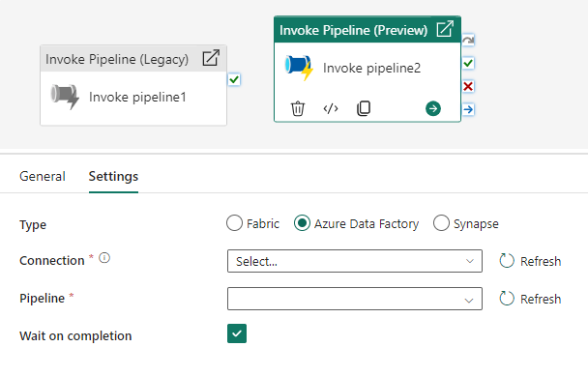Choose Synapse pipeline type
Screen dimensions: 588x376
tap(441, 223)
